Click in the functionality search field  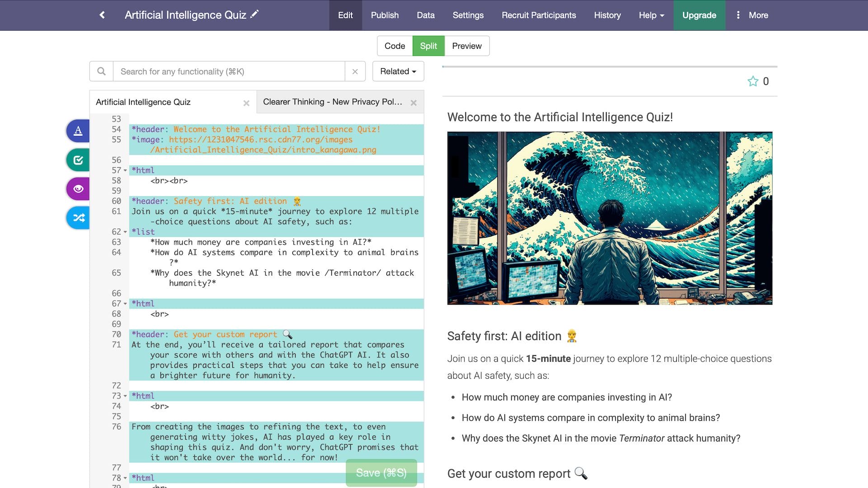click(x=228, y=71)
